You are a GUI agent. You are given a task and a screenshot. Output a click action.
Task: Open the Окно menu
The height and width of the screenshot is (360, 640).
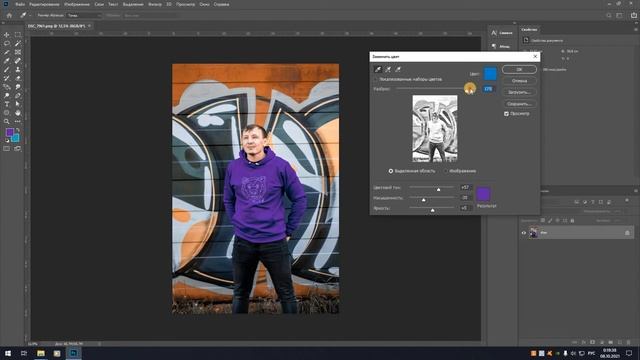click(x=204, y=4)
